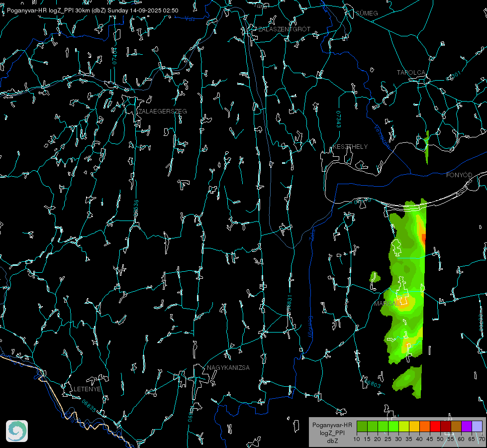Pick the dark green 10–15 dBZ legend swatch
Image resolution: width=487 pixels, height=448 pixels.
click(x=362, y=426)
